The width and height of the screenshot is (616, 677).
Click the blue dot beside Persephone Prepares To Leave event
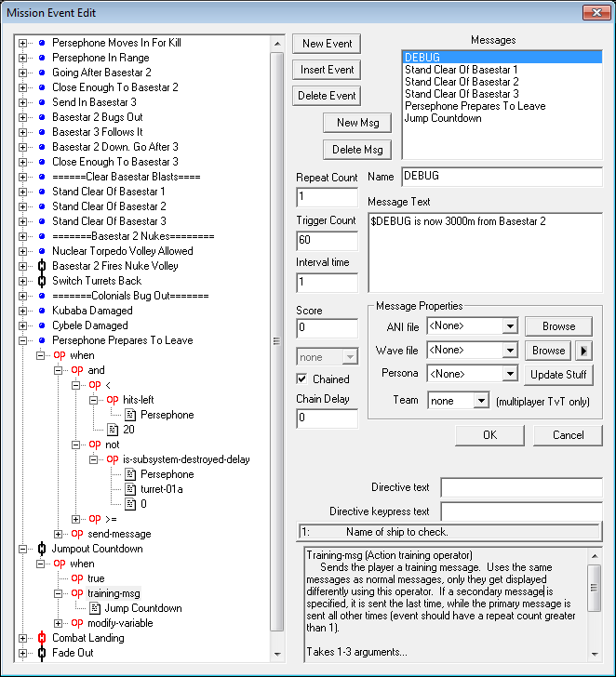click(x=42, y=340)
